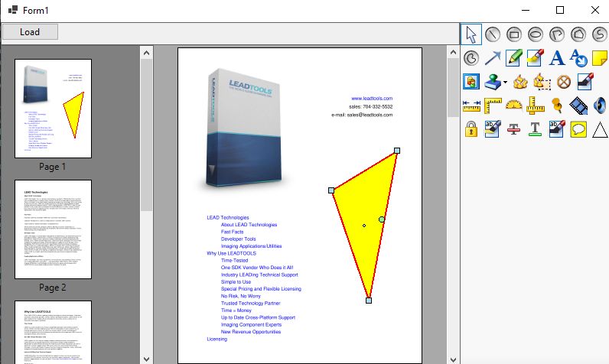
Task: Click 'Developer Tools' contents entry
Action: (x=239, y=239)
